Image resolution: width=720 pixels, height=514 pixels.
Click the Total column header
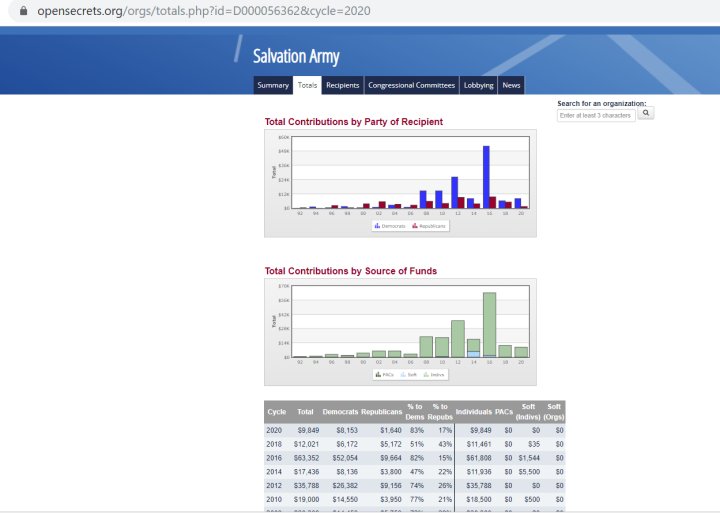[x=305, y=412]
